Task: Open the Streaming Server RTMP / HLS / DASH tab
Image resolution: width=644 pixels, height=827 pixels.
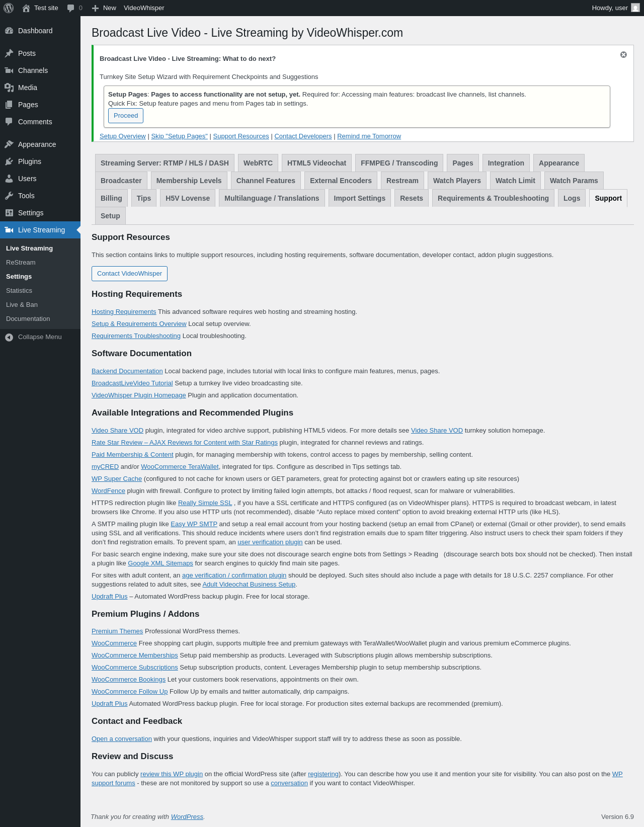Action: (165, 163)
